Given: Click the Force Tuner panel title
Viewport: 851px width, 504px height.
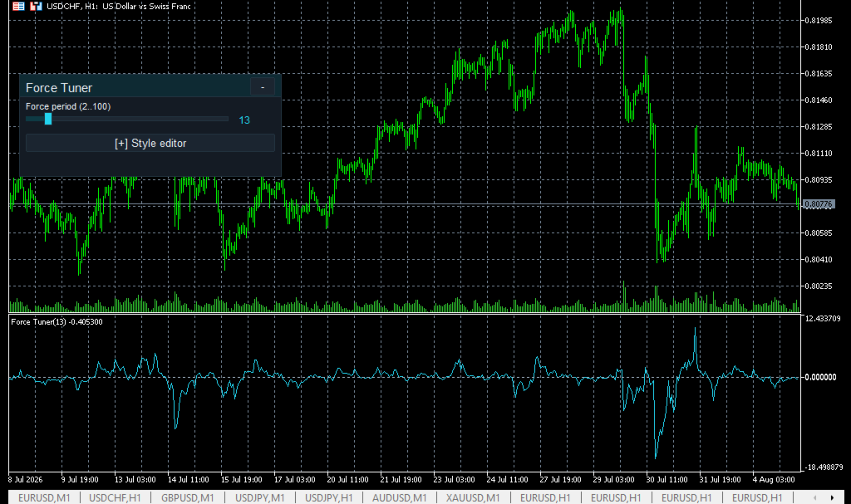Looking at the screenshot, I should [x=59, y=88].
